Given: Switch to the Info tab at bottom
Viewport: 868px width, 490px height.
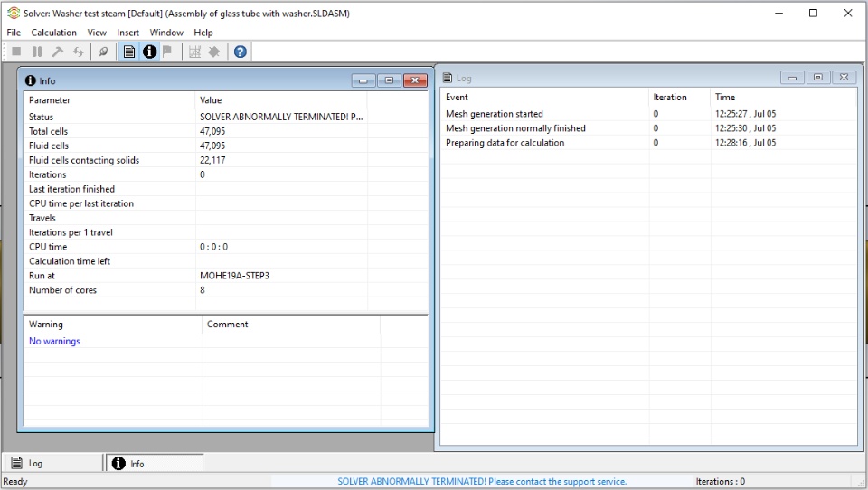Looking at the screenshot, I should 155,464.
